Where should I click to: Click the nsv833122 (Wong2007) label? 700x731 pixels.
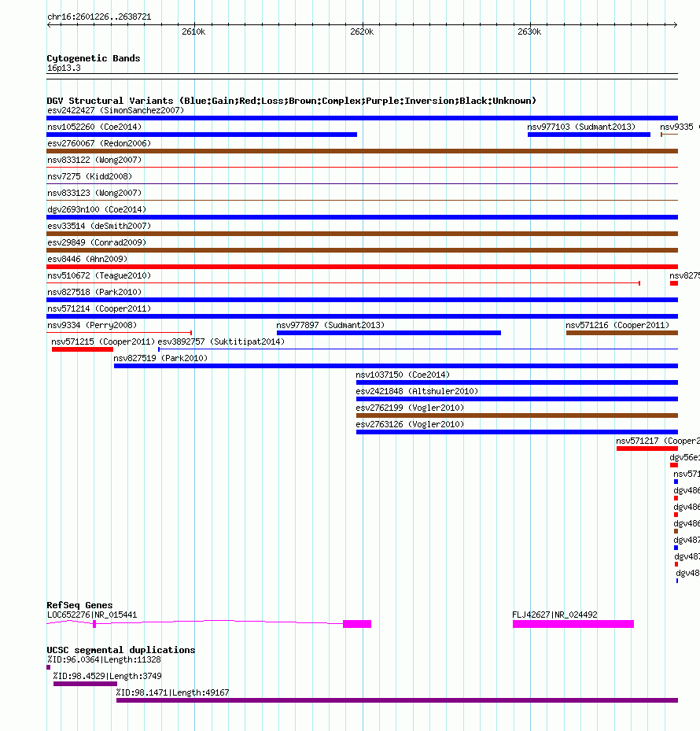[x=94, y=160]
